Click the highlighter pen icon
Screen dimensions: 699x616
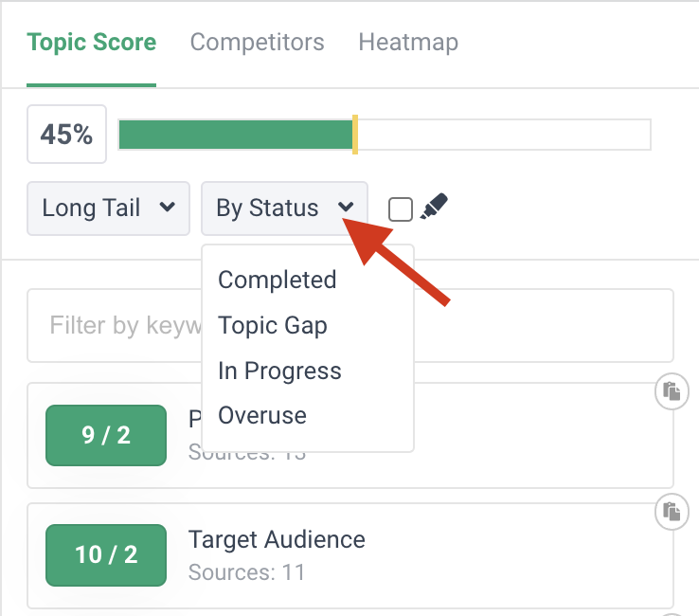click(433, 207)
